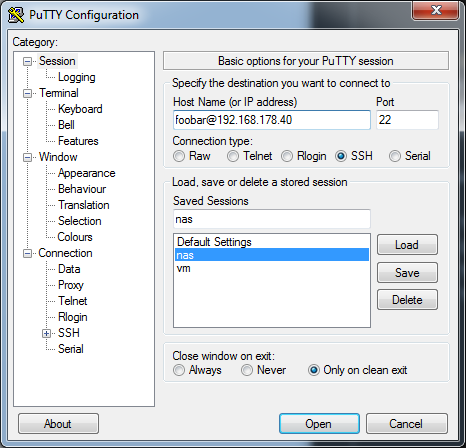Focus the Host Name input field
Screen dimensions: 466x448
tap(272, 120)
